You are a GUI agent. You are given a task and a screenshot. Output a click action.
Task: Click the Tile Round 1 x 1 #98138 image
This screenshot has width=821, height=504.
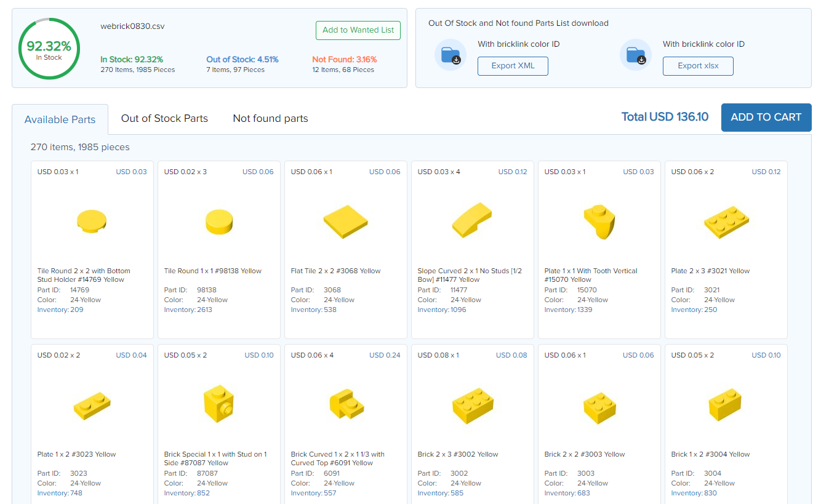coord(218,222)
